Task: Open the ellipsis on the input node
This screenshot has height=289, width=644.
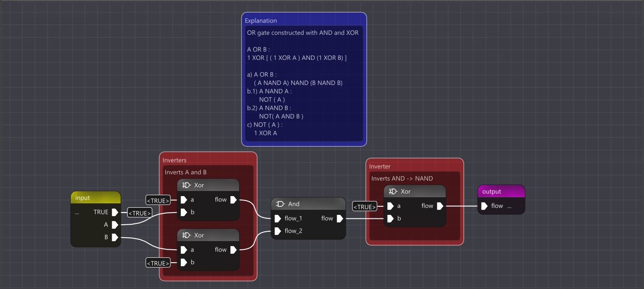Action: 77,213
